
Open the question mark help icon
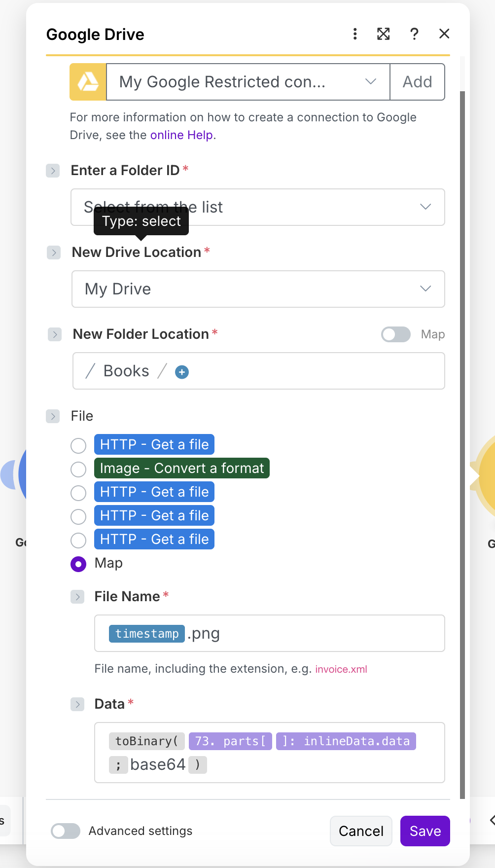click(x=414, y=34)
